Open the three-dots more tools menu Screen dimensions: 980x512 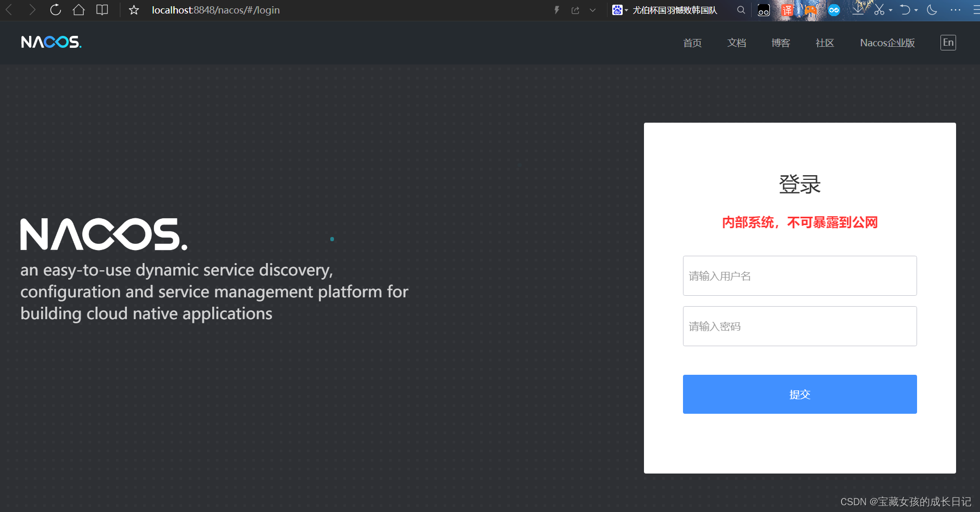point(956,10)
